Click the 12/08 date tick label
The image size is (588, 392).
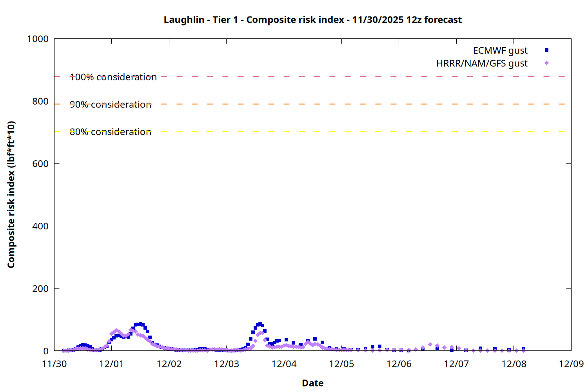coord(514,364)
